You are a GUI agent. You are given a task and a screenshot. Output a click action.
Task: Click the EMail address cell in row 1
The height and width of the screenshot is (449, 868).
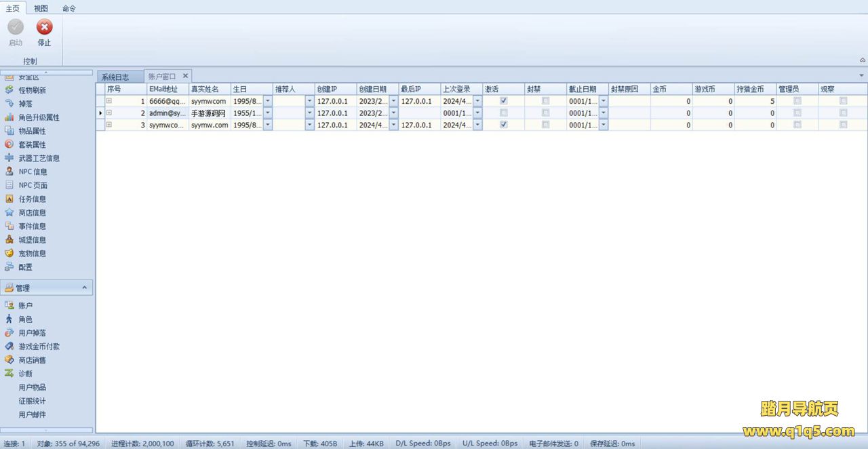pyautogui.click(x=167, y=101)
